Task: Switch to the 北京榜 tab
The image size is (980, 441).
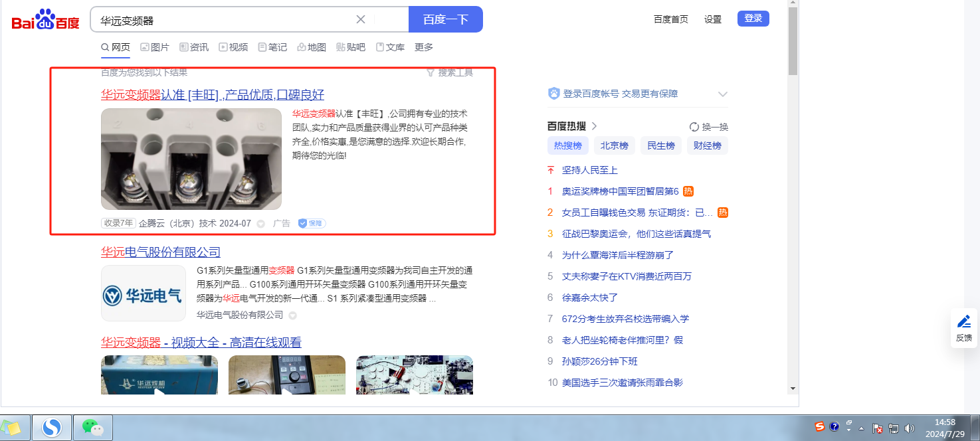Action: coord(615,145)
